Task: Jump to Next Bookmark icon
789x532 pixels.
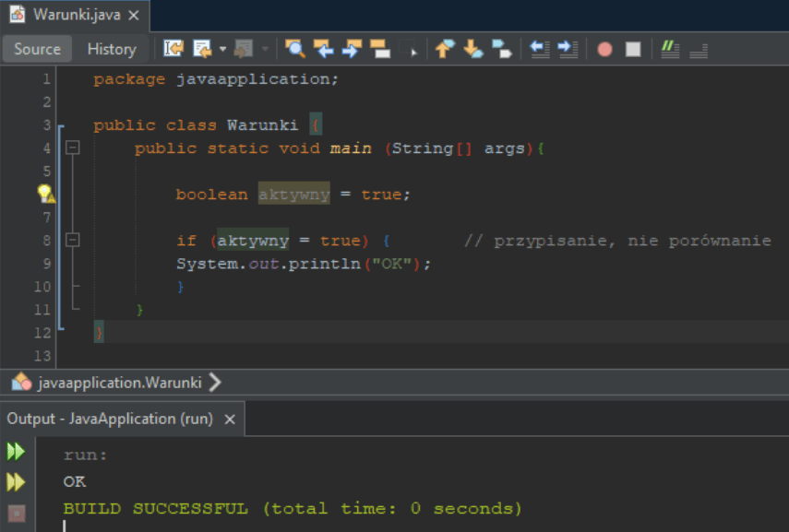Action: pos(472,49)
